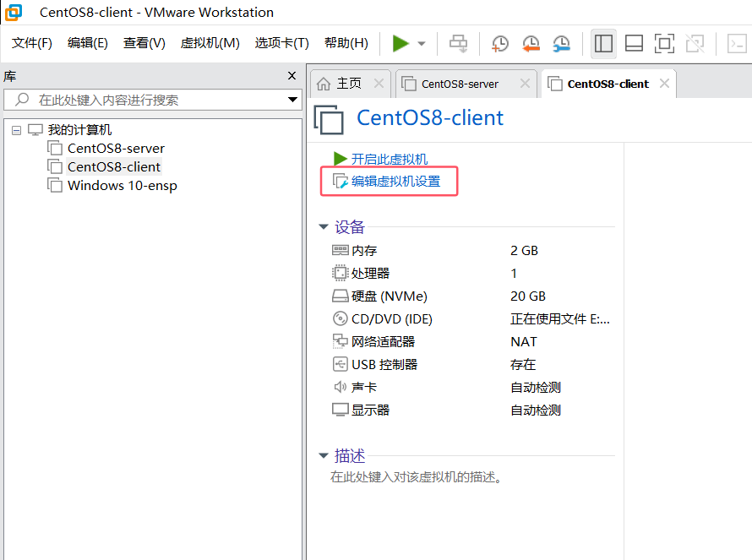
Task: Open the 虚拟机(M) menu
Action: [210, 43]
